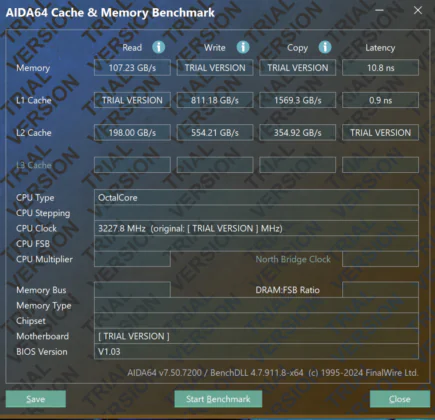The image size is (435, 420).
Task: Click the dimmed L3 Cache row label
Action: 34,165
